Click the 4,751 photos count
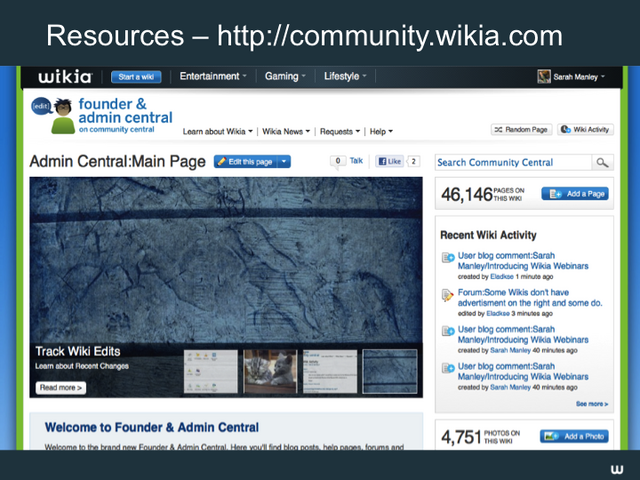Image resolution: width=640 pixels, height=480 pixels. pyautogui.click(x=462, y=437)
